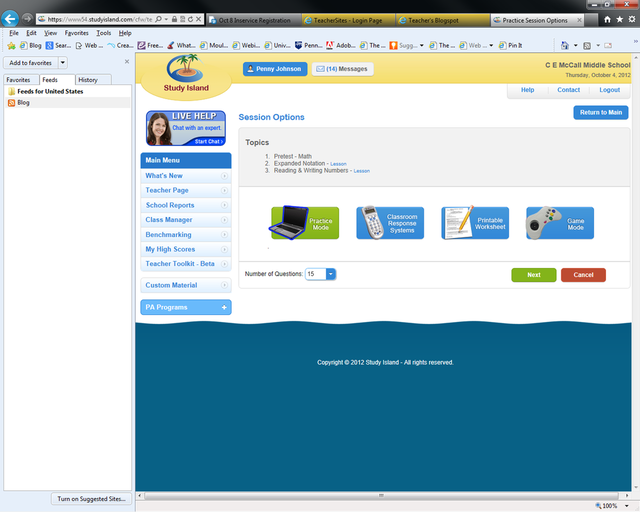Open browser settings gear icon
The width and height of the screenshot is (640, 512).
[x=632, y=19]
